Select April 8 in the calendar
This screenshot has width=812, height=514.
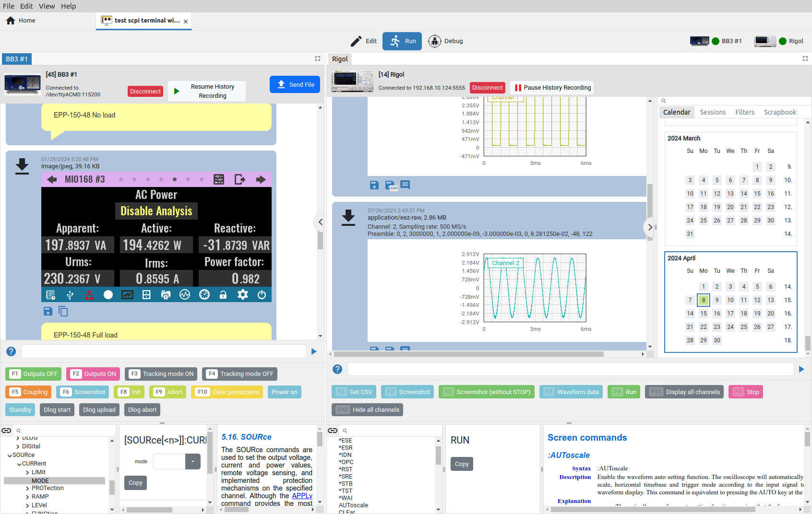704,300
